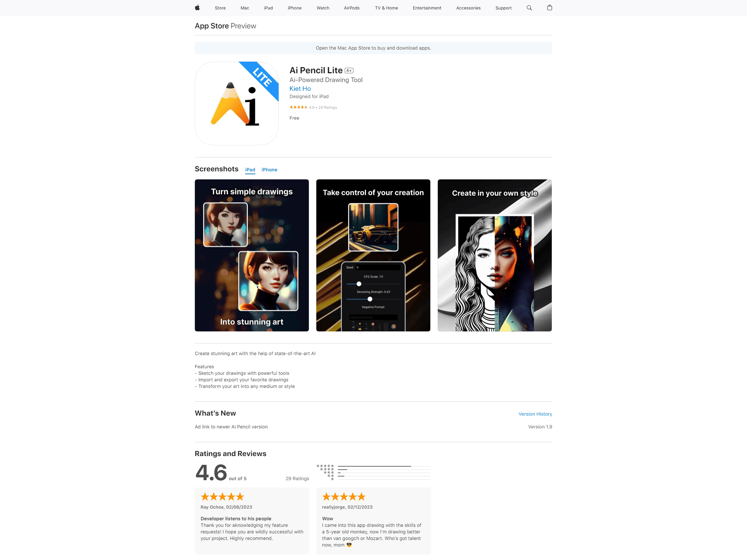View 'Create in your own style' screenshot
Viewport: 747px width, 560px height.
click(495, 255)
